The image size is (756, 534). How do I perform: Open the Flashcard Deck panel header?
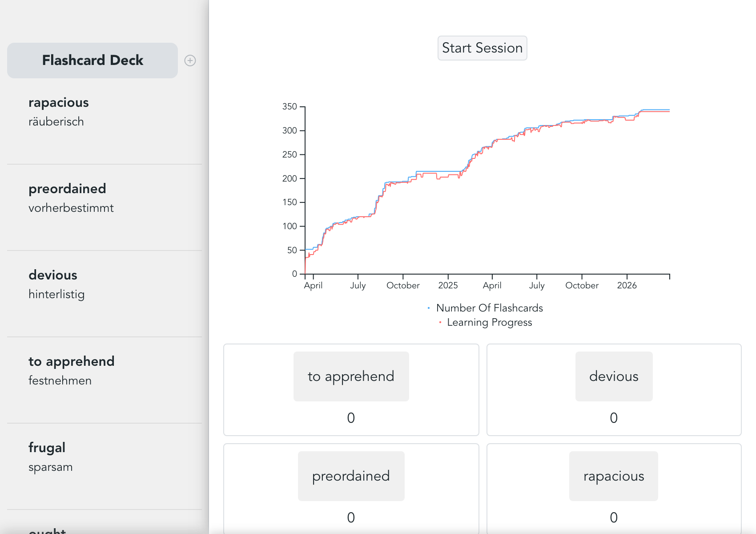point(92,60)
